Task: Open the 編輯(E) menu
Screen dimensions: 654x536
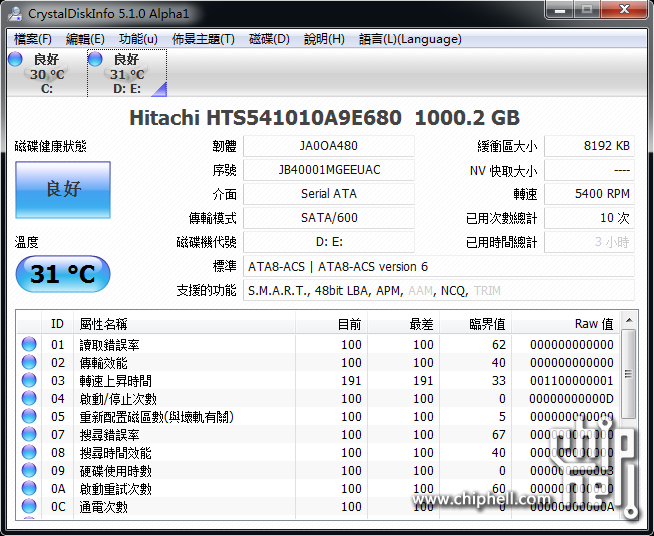Action: [x=85, y=39]
